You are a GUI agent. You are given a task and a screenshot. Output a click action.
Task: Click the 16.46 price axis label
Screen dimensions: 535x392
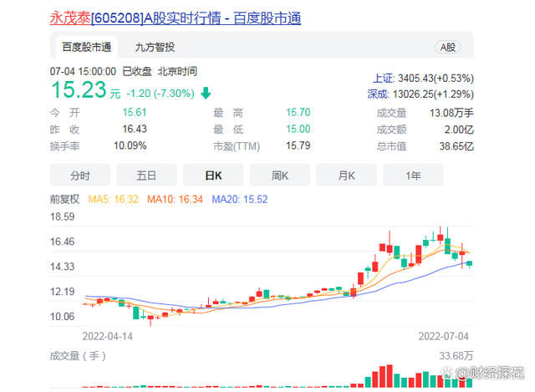pyautogui.click(x=62, y=242)
